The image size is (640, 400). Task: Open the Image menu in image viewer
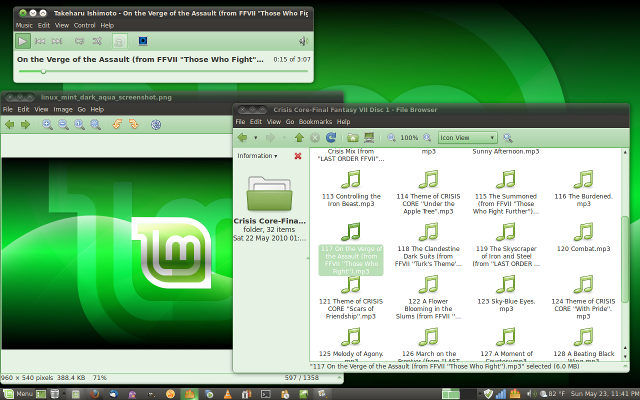click(x=63, y=109)
